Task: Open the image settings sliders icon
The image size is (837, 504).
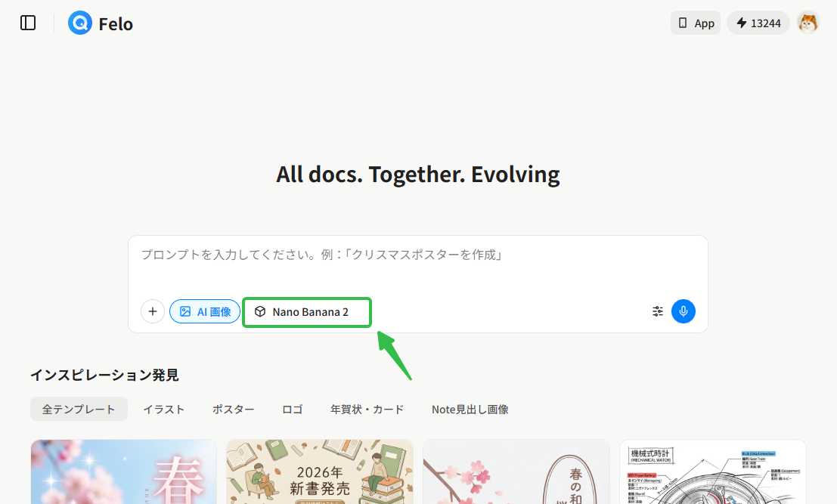Action: coord(657,311)
